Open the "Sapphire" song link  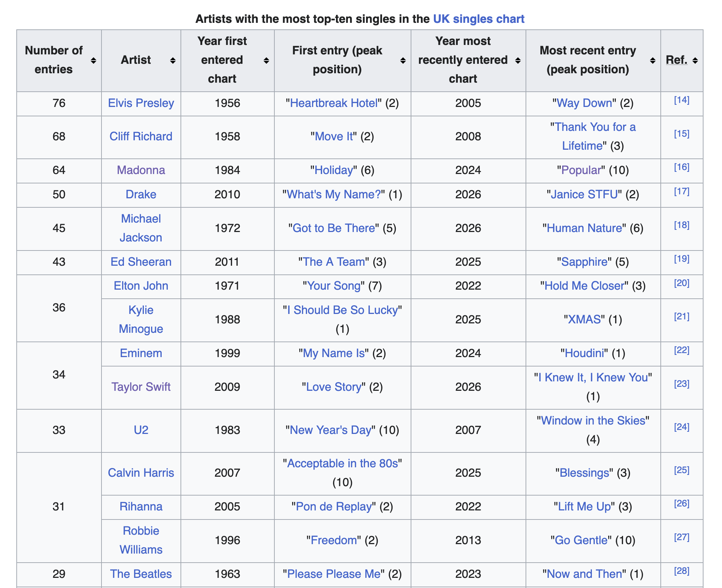(x=584, y=262)
